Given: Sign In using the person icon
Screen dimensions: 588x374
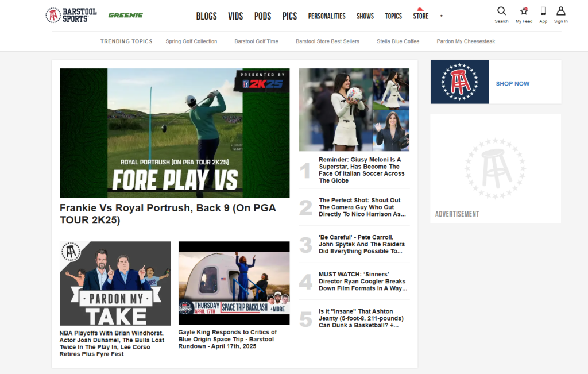Looking at the screenshot, I should tap(560, 13).
